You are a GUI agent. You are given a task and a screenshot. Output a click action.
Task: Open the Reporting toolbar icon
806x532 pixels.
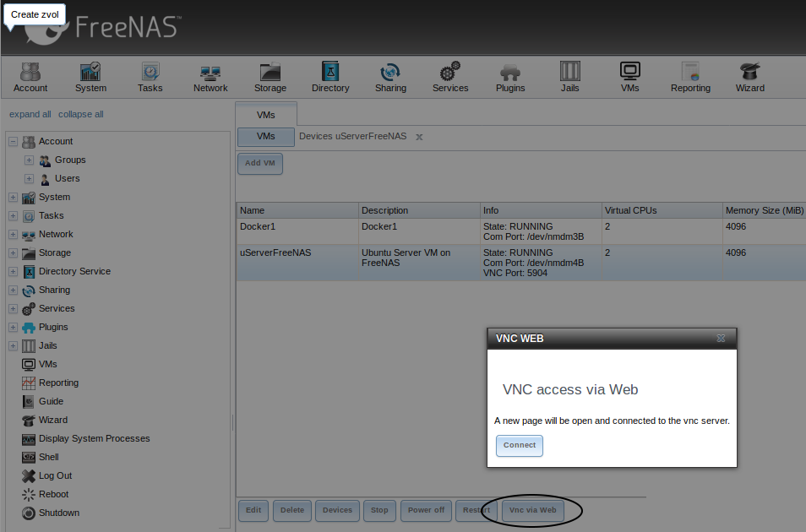point(690,77)
